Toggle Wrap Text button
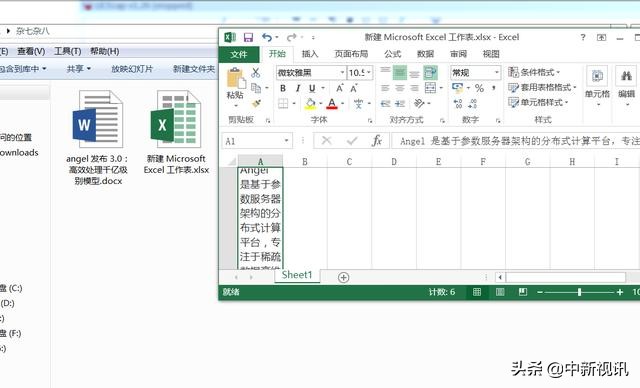Image resolution: width=640 pixels, height=388 pixels. point(430,73)
